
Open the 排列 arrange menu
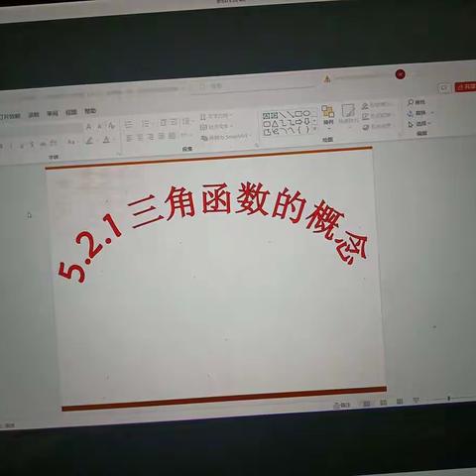(x=328, y=116)
